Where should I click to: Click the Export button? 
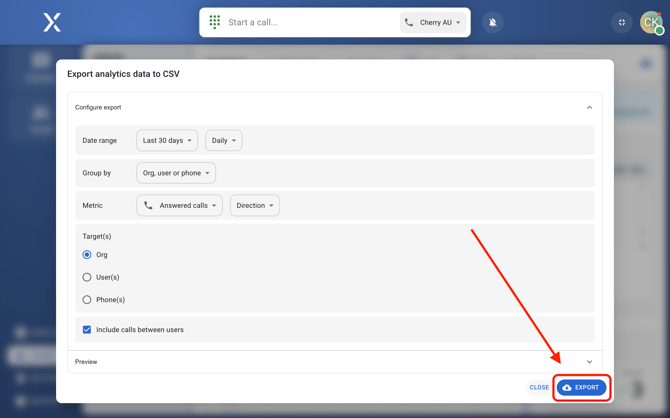[581, 388]
